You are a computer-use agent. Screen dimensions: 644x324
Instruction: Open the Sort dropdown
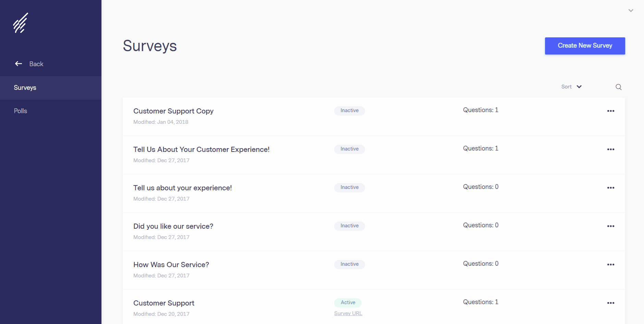click(x=571, y=87)
